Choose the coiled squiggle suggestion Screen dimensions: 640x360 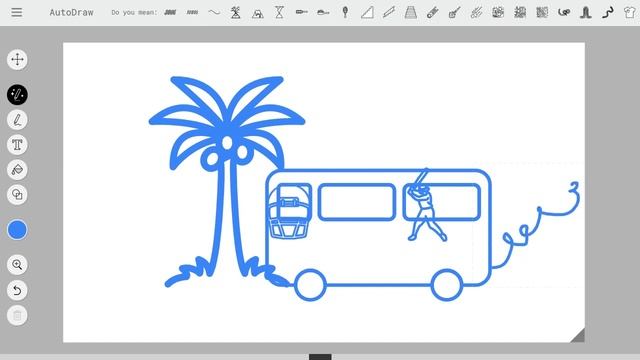[564, 13]
